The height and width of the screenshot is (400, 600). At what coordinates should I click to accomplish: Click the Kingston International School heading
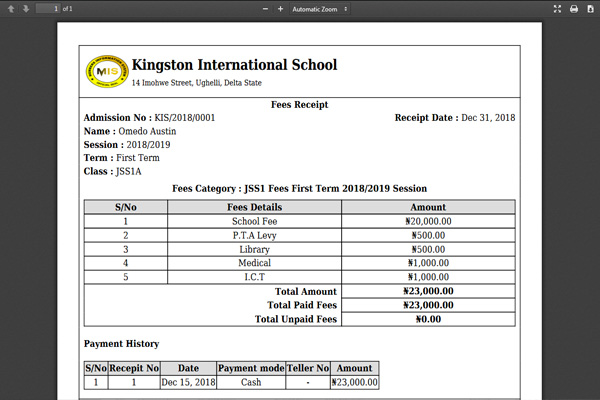tap(234, 65)
